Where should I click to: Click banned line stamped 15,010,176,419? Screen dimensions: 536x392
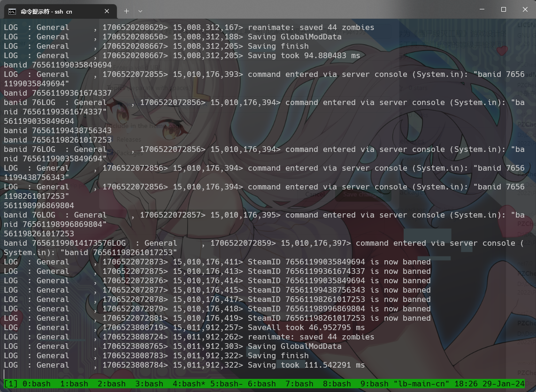click(217, 318)
